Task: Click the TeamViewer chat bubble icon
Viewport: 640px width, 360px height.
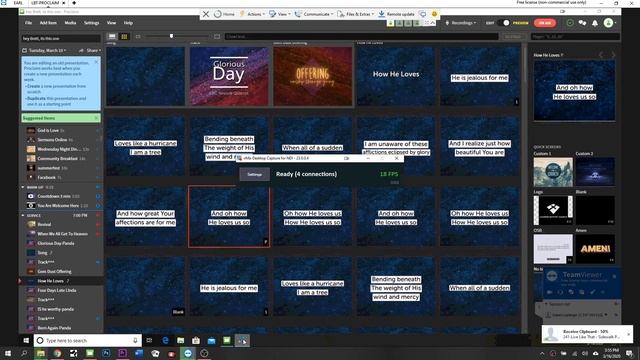Action: coord(423,14)
